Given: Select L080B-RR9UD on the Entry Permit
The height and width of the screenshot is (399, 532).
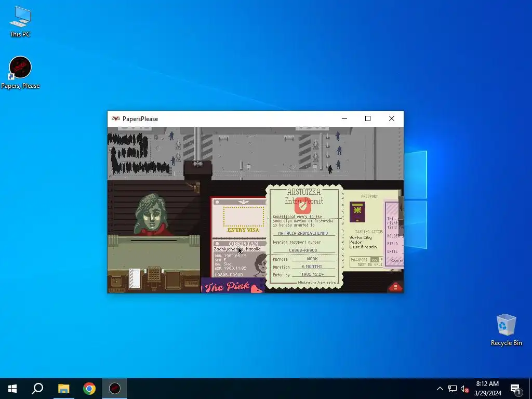Looking at the screenshot, I should [303, 250].
